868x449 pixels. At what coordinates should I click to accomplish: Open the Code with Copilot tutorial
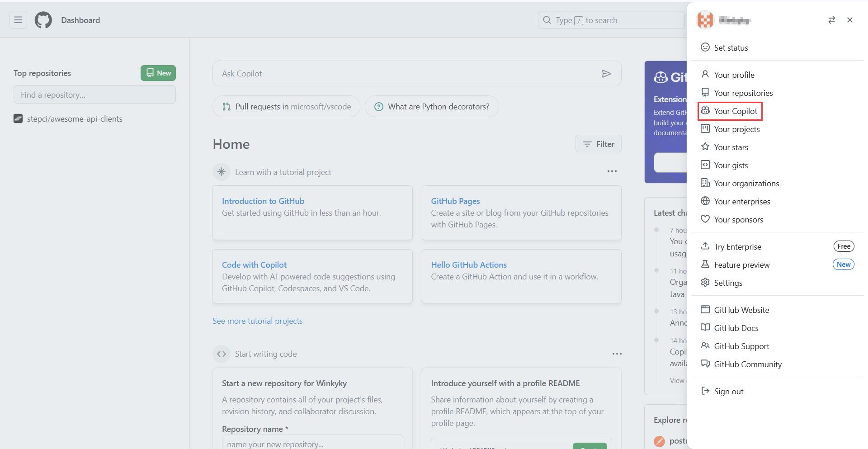pos(254,265)
